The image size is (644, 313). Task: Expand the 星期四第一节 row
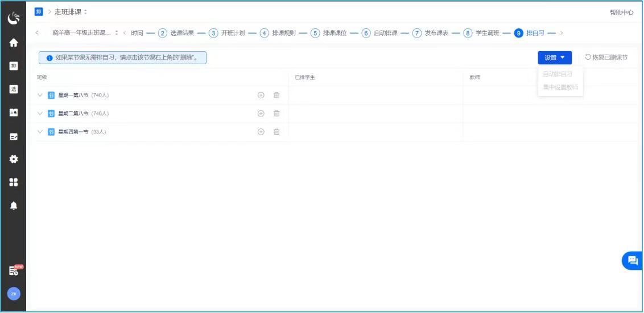(x=40, y=132)
